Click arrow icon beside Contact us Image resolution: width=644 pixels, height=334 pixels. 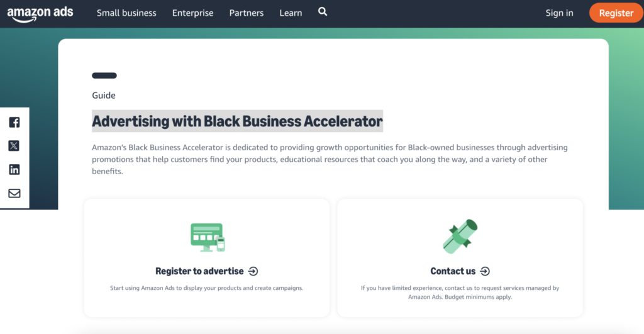(x=485, y=271)
